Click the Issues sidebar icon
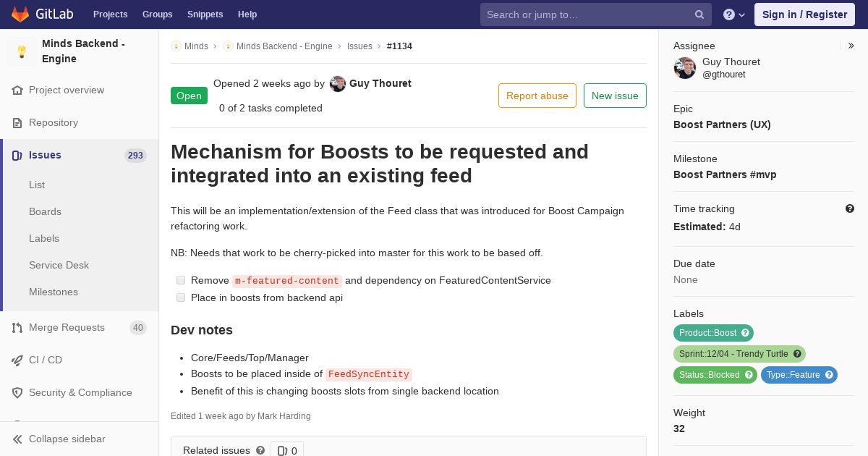This screenshot has height=456, width=868. [17, 156]
